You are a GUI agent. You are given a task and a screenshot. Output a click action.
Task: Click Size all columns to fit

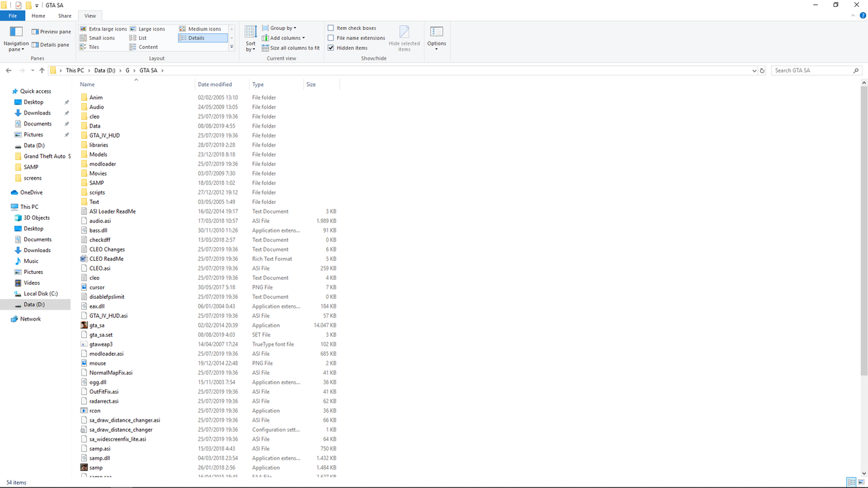290,48
